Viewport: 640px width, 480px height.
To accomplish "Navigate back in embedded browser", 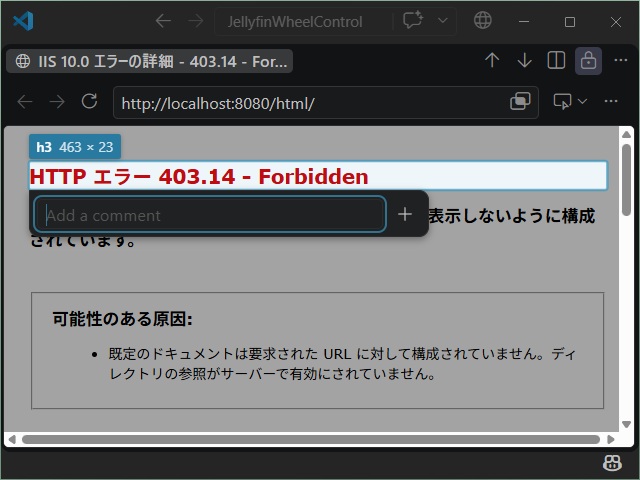I will [25, 102].
